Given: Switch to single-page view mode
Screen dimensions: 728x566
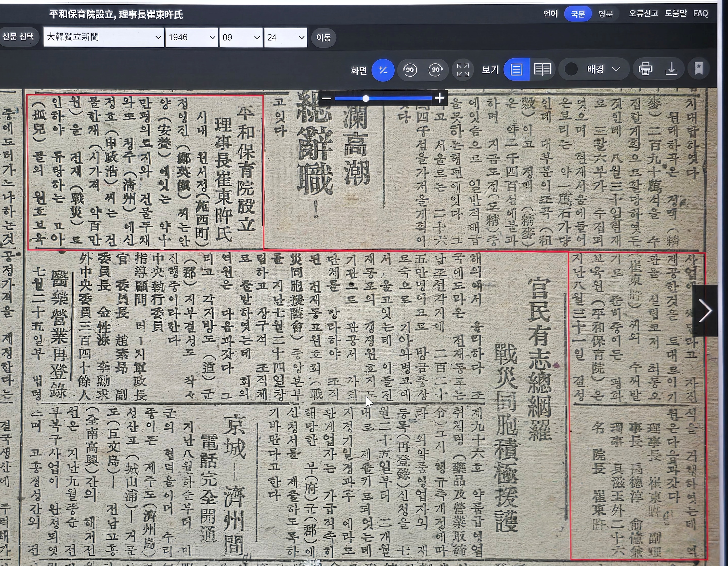Looking at the screenshot, I should 516,70.
